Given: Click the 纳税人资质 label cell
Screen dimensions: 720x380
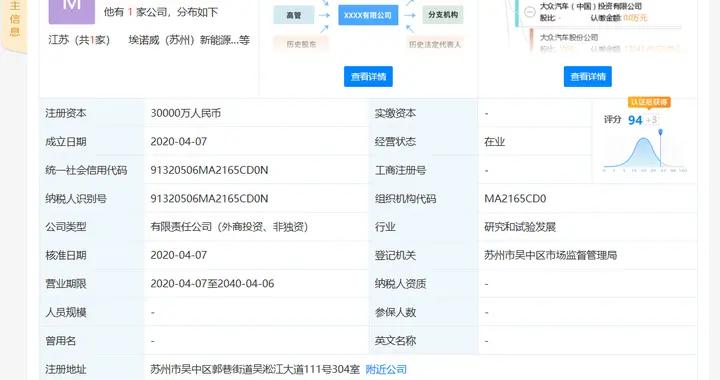Looking at the screenshot, I should pos(423,284).
